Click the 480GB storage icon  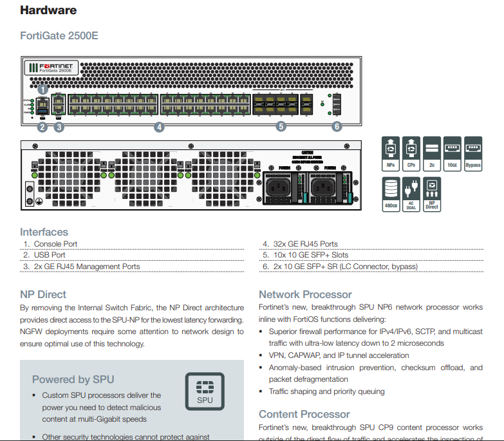391,194
